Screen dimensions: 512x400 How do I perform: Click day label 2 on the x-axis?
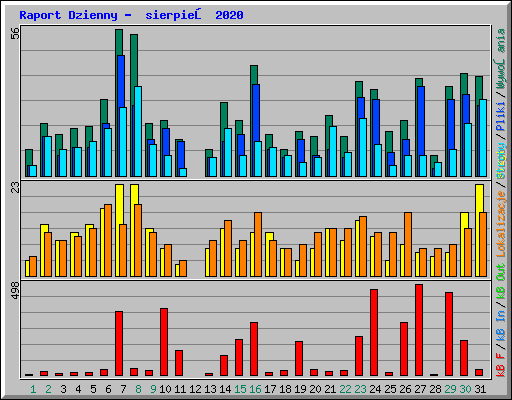click(x=48, y=389)
